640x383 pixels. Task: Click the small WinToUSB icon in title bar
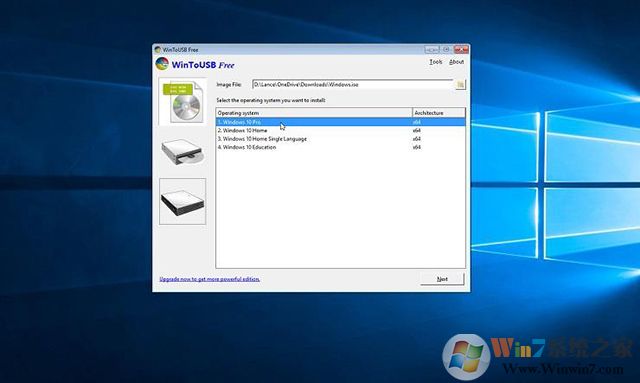[158, 50]
